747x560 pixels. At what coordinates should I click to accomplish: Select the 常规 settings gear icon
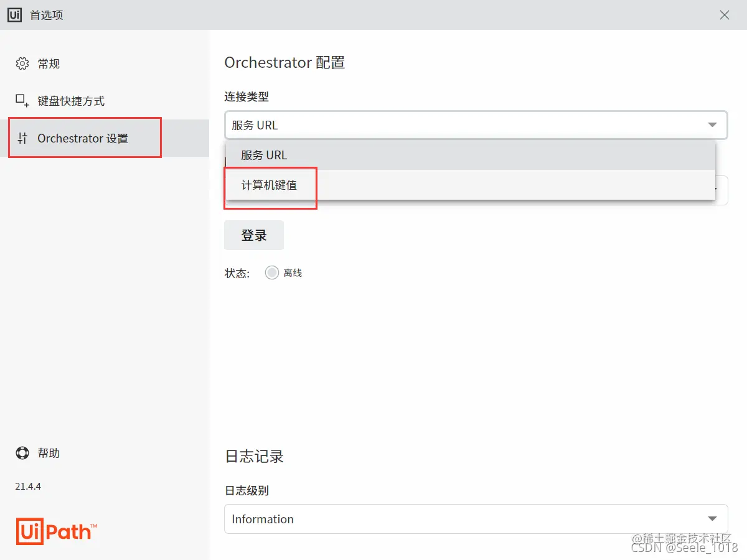22,63
